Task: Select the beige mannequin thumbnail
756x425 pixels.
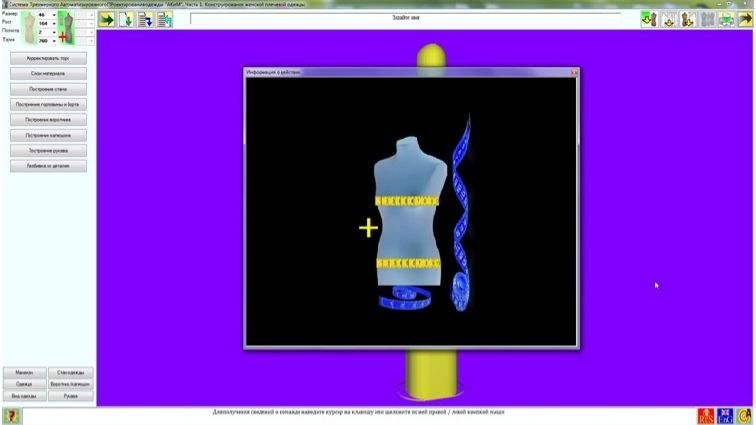Action: coord(30,28)
